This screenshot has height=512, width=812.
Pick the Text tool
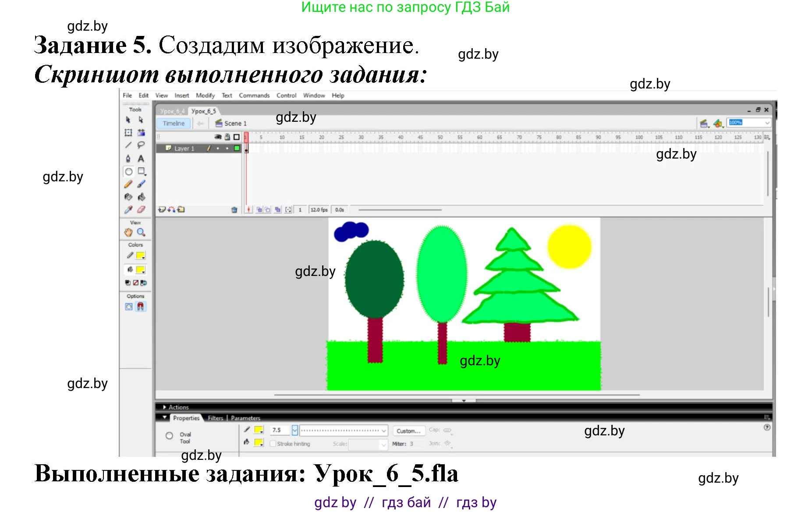(x=141, y=159)
